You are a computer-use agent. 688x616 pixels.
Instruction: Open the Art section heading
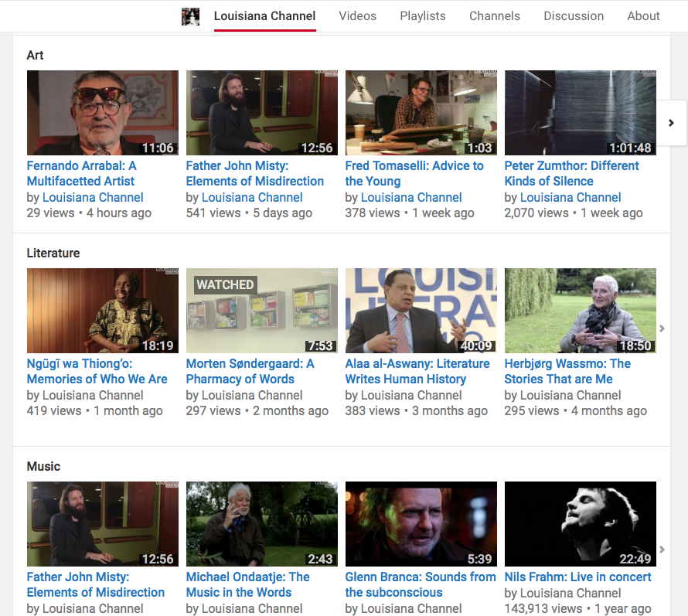point(35,56)
